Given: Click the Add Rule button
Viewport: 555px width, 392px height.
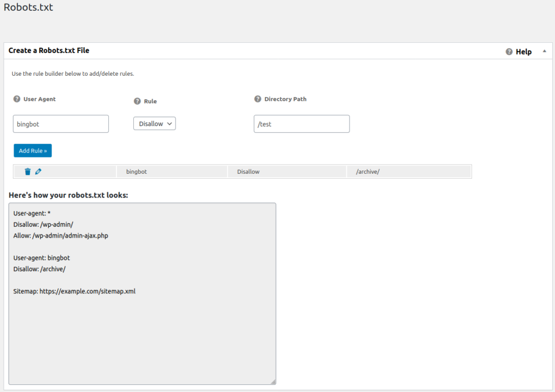Looking at the screenshot, I should click(33, 151).
